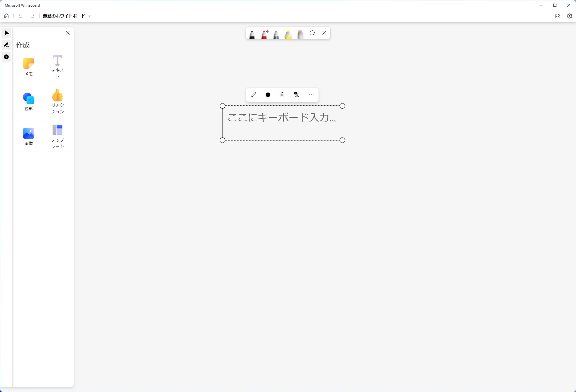Undo the last action

20,16
